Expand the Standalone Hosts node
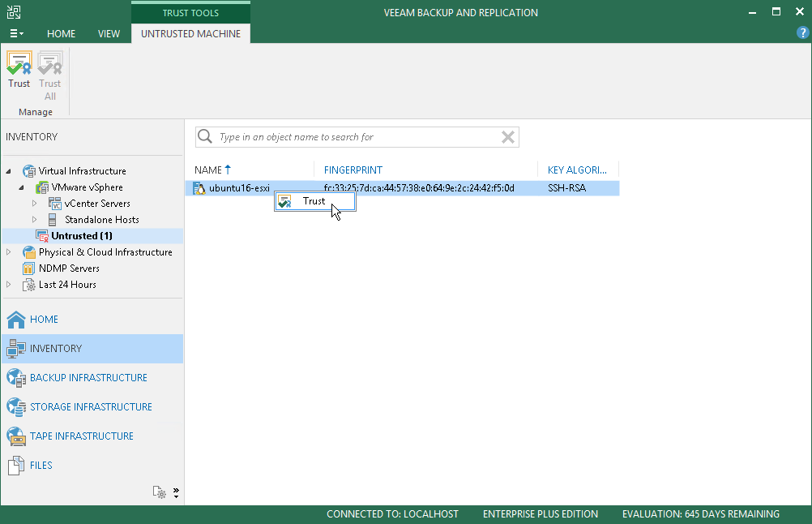The width and height of the screenshot is (812, 524). pyautogui.click(x=34, y=219)
